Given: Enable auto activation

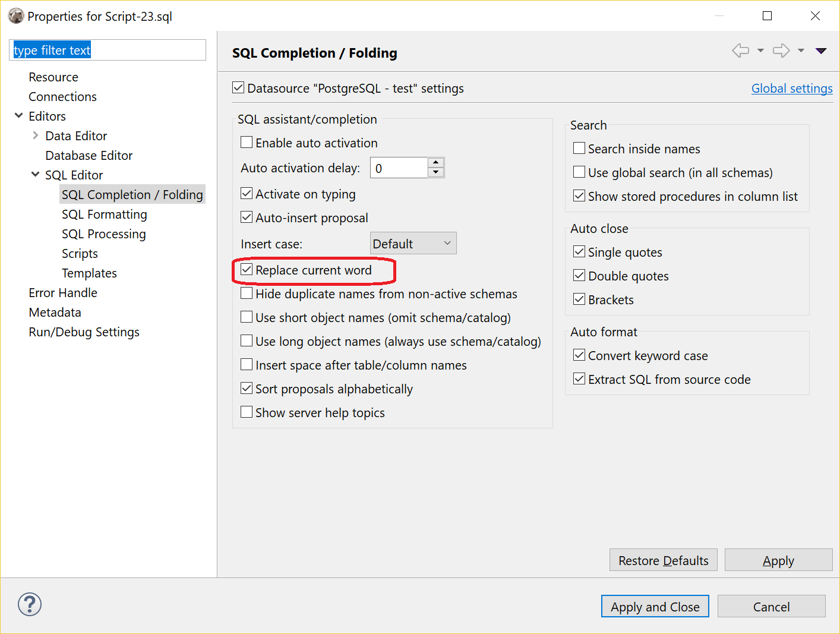Looking at the screenshot, I should click(x=247, y=142).
